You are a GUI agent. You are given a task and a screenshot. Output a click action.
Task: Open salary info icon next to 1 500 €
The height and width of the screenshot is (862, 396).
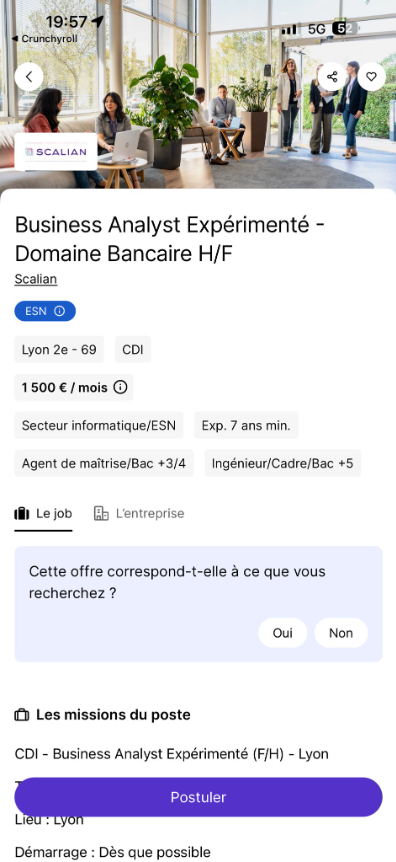(x=120, y=387)
